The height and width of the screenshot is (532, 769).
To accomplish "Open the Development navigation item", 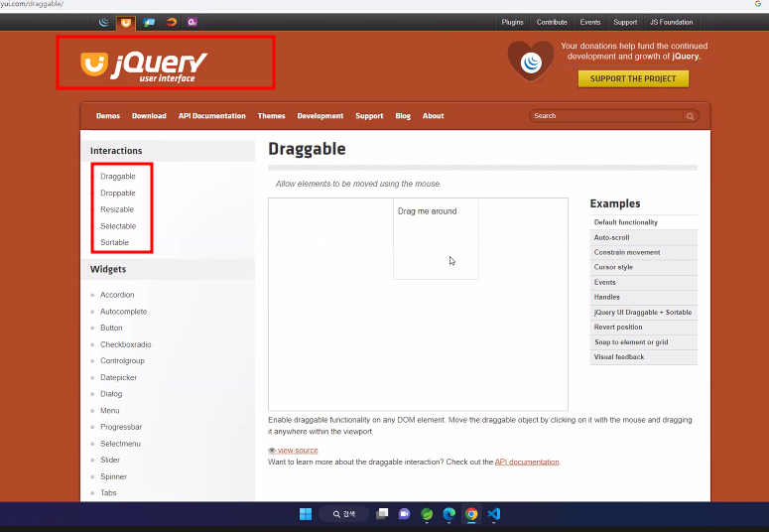I will click(x=320, y=116).
